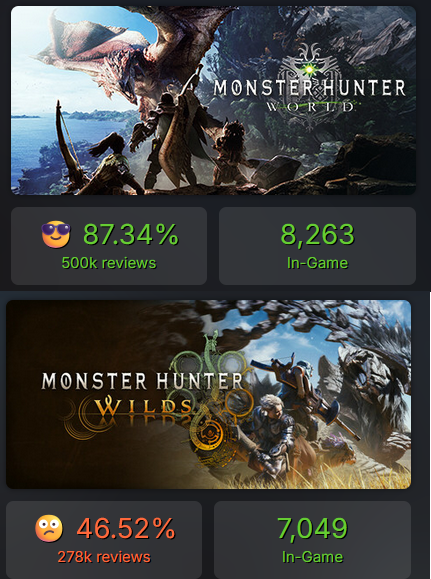This screenshot has height=579, width=431.
Task: Click the 87.34% rating score
Action: coord(131,234)
